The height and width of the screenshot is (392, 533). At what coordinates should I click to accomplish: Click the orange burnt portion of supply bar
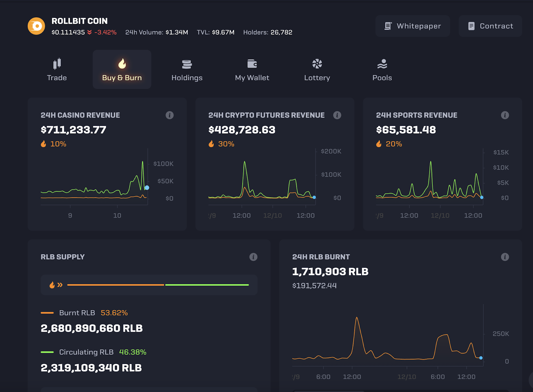pos(116,285)
